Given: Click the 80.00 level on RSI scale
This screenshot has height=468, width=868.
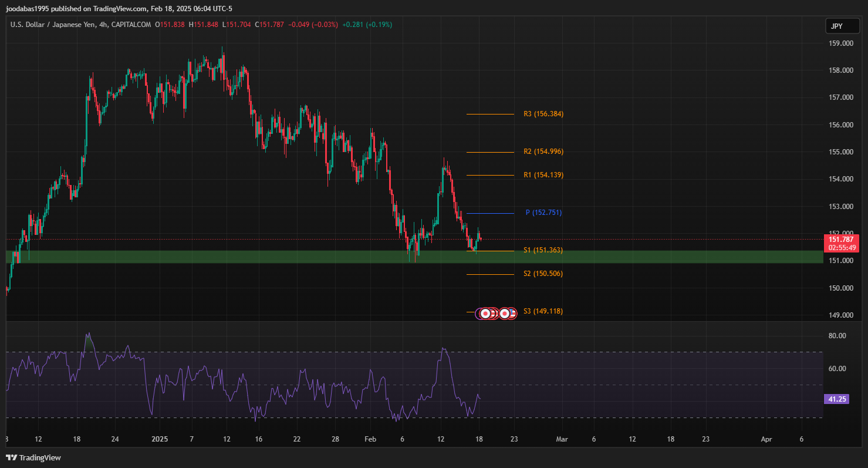Looking at the screenshot, I should click(837, 336).
